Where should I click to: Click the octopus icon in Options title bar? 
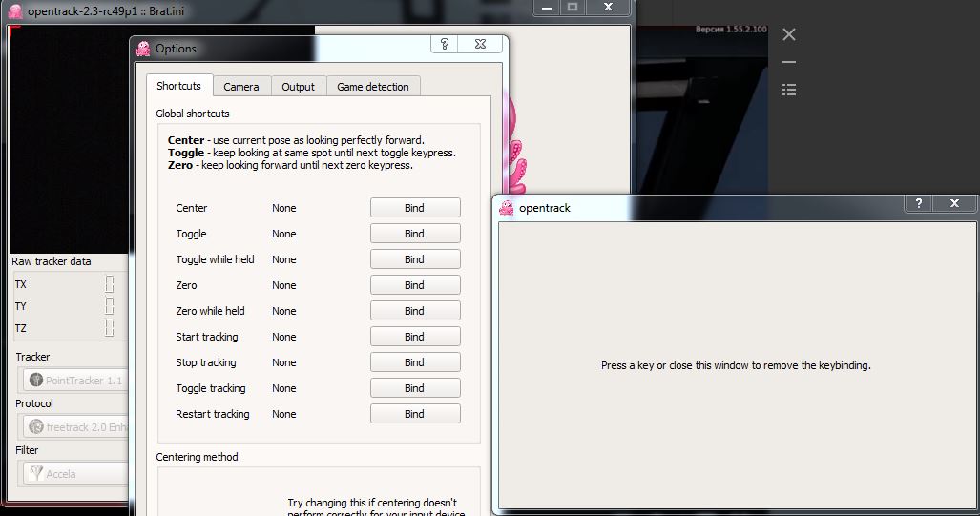[x=143, y=49]
